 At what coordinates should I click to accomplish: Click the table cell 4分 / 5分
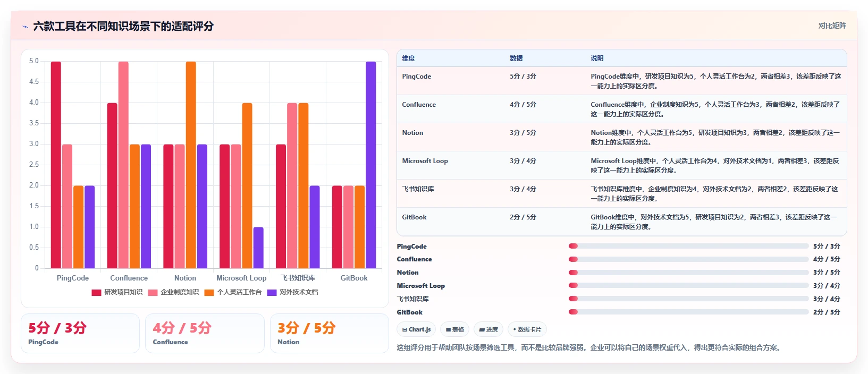click(523, 105)
